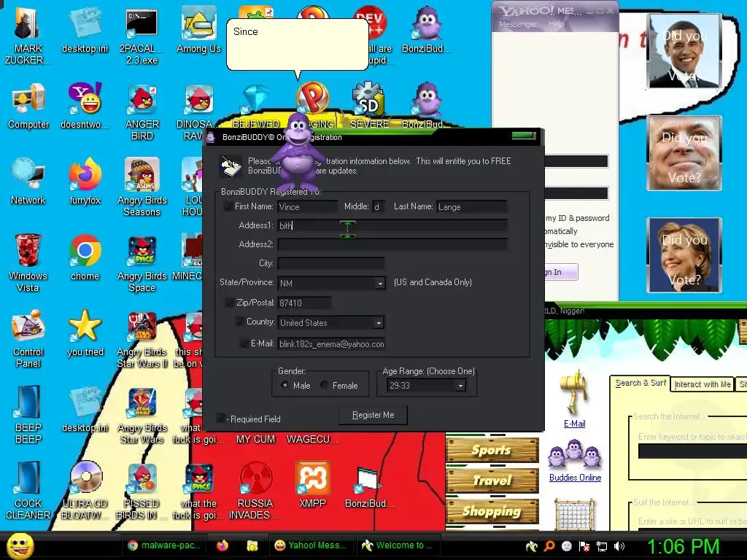
Task: Open the ULTRA CD BLOATW... disc icon
Action: point(86,491)
